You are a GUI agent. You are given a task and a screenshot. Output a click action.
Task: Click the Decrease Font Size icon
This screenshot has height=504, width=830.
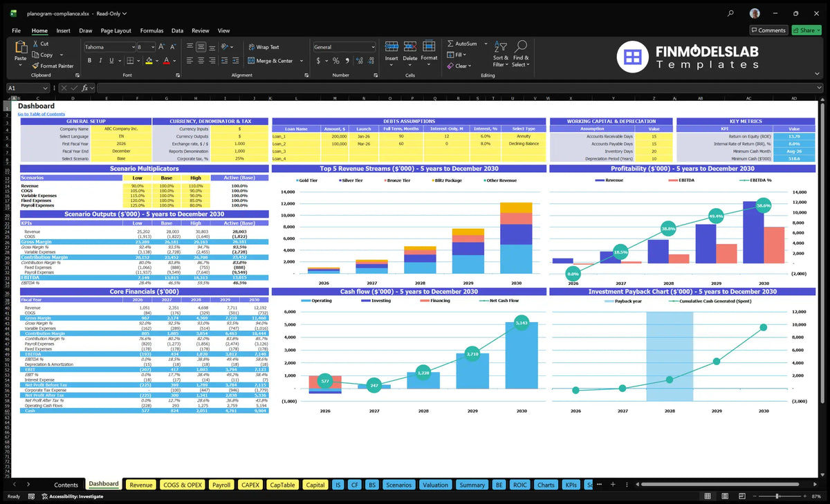172,47
